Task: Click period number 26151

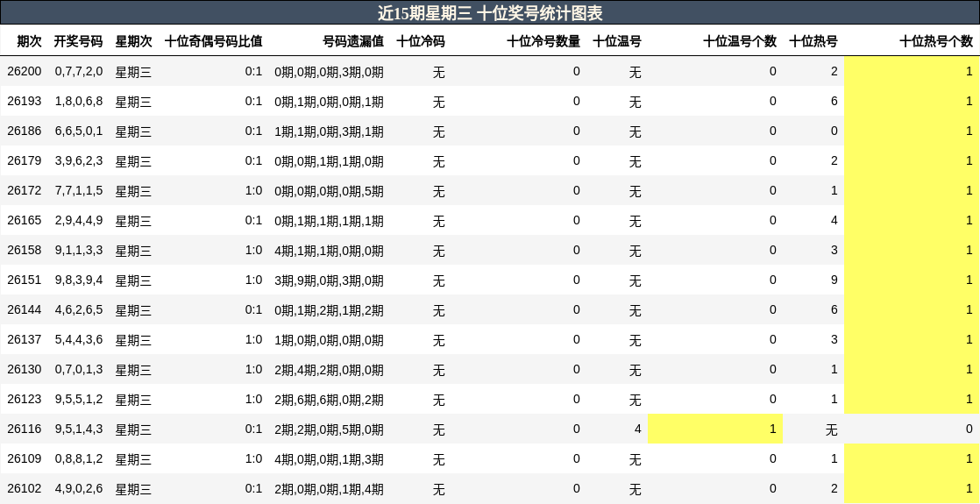Action: (x=25, y=280)
